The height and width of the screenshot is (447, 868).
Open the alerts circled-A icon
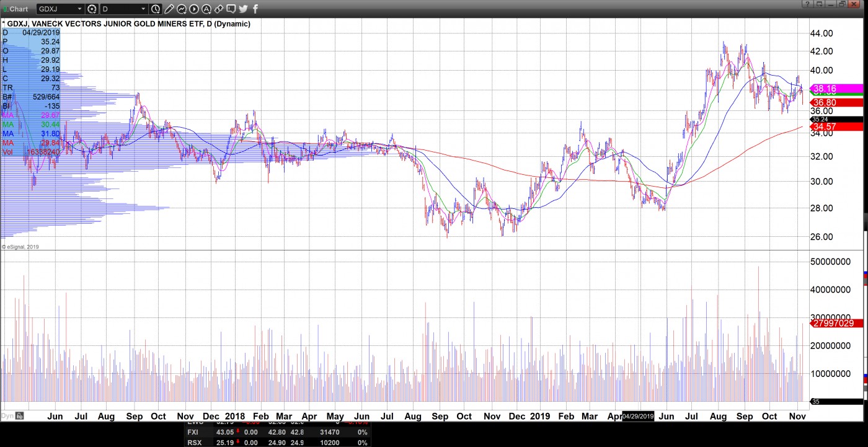(x=206, y=9)
